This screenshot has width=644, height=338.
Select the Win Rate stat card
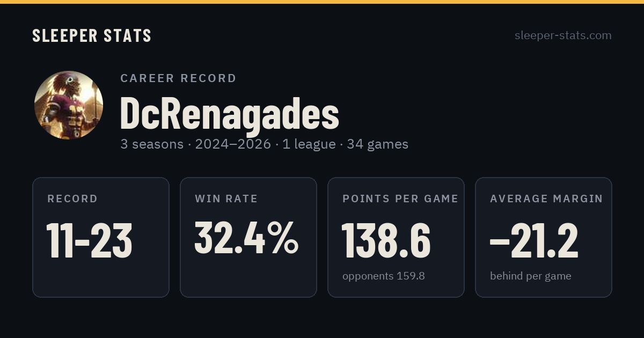point(248,237)
